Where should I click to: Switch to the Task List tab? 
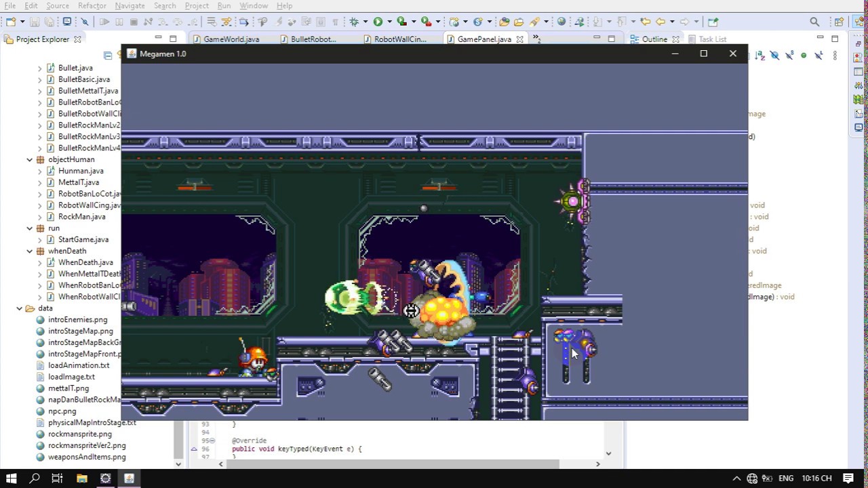(706, 39)
